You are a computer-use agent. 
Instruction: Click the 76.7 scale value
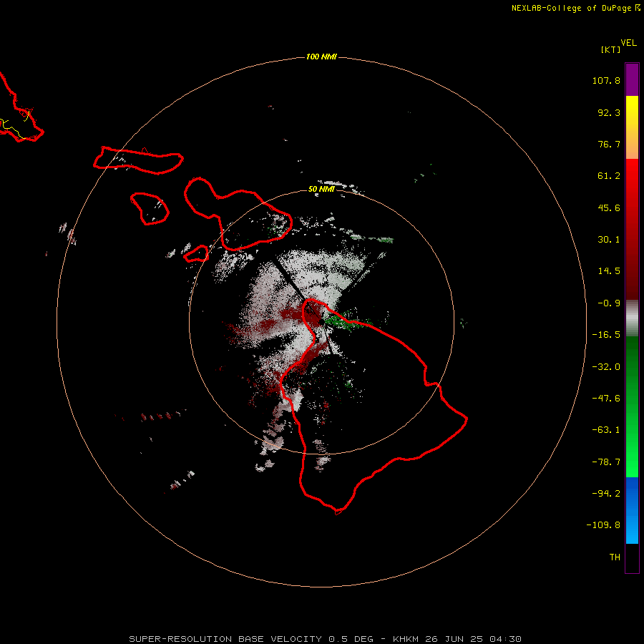coord(609,144)
